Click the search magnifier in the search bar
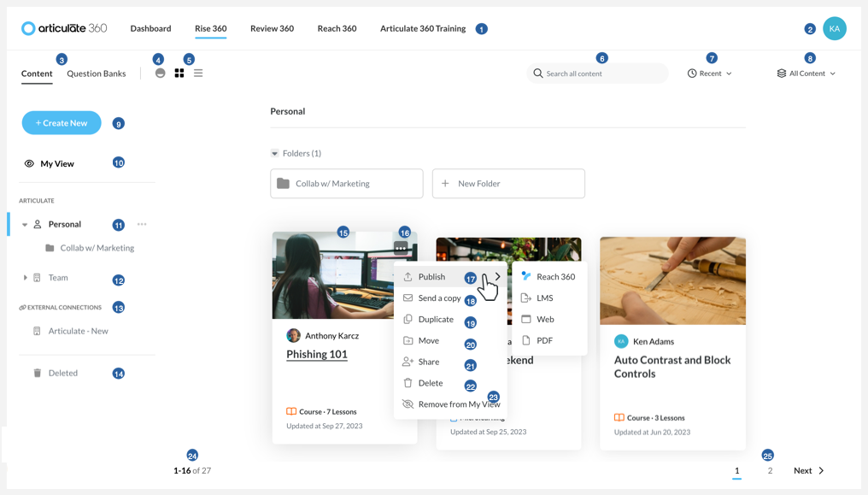The image size is (868, 495). click(537, 73)
